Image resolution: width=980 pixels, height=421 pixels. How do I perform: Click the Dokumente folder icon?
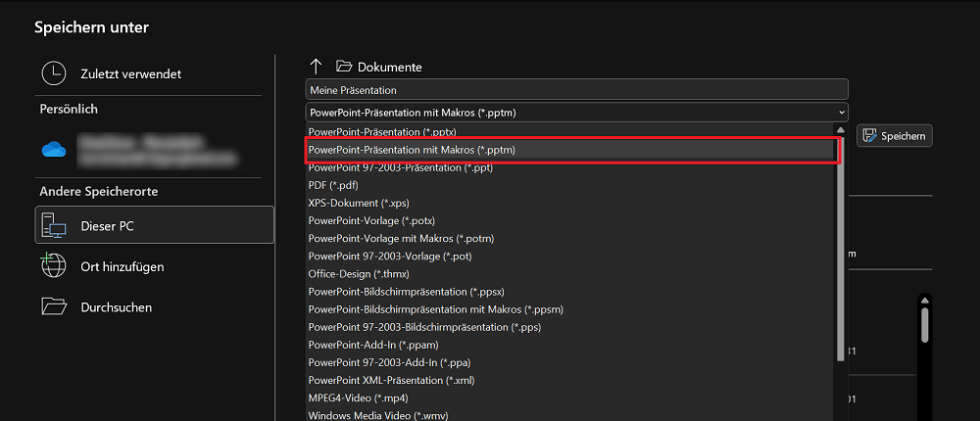point(344,67)
